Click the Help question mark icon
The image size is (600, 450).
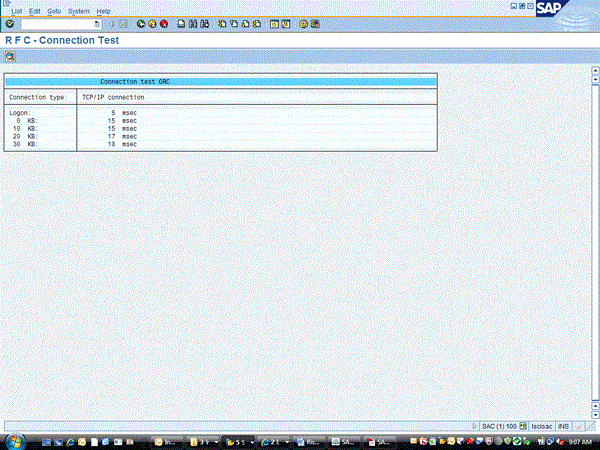coord(302,23)
